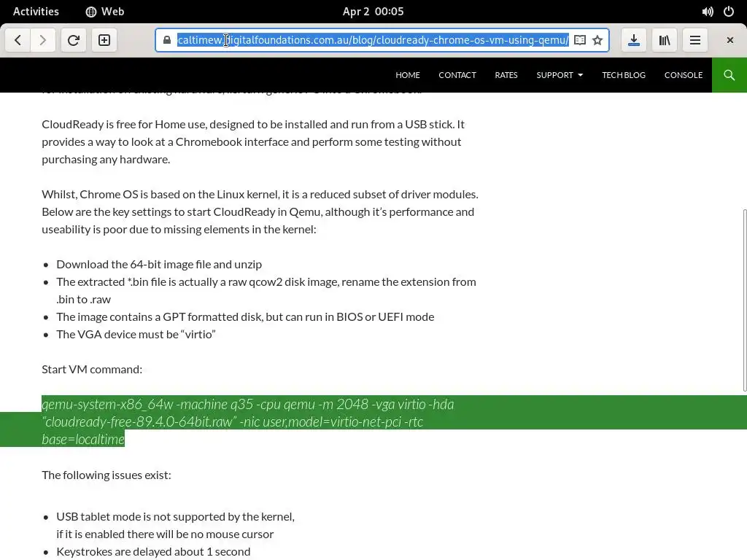
Task: Open the browser hamburger menu
Action: (x=695, y=40)
